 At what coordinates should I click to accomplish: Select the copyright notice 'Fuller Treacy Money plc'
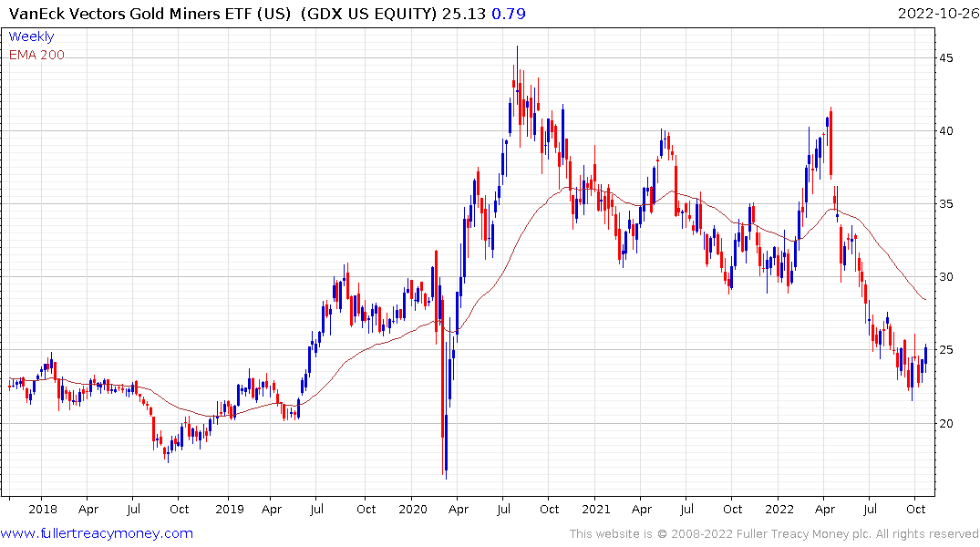point(804,534)
